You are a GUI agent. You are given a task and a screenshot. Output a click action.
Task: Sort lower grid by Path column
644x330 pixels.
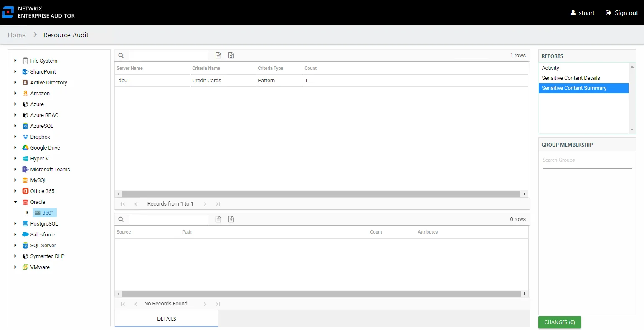pos(187,232)
